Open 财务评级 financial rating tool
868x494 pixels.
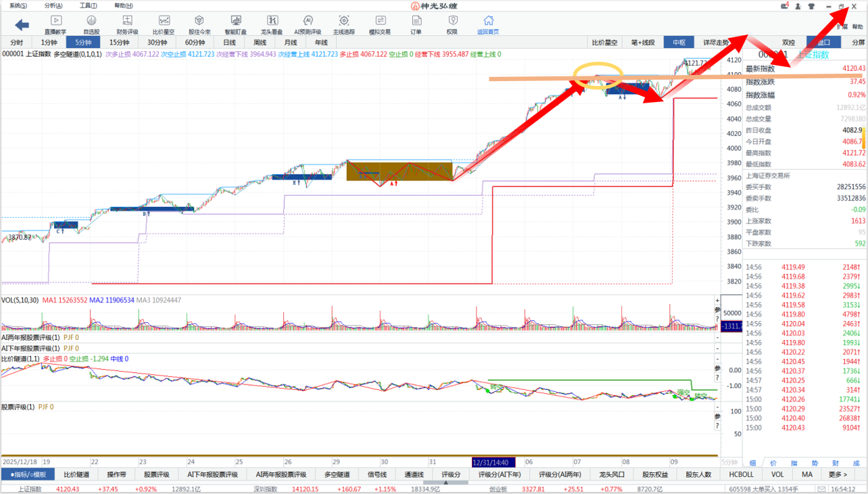click(127, 25)
